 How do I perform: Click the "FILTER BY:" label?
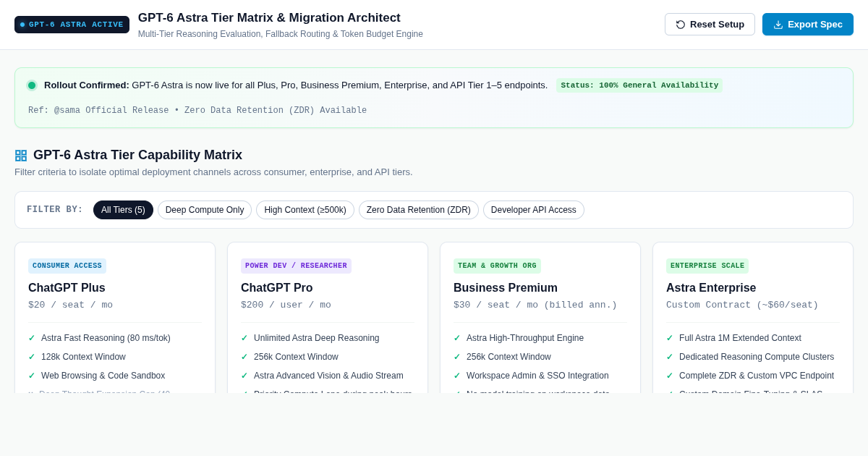pyautogui.click(x=55, y=210)
